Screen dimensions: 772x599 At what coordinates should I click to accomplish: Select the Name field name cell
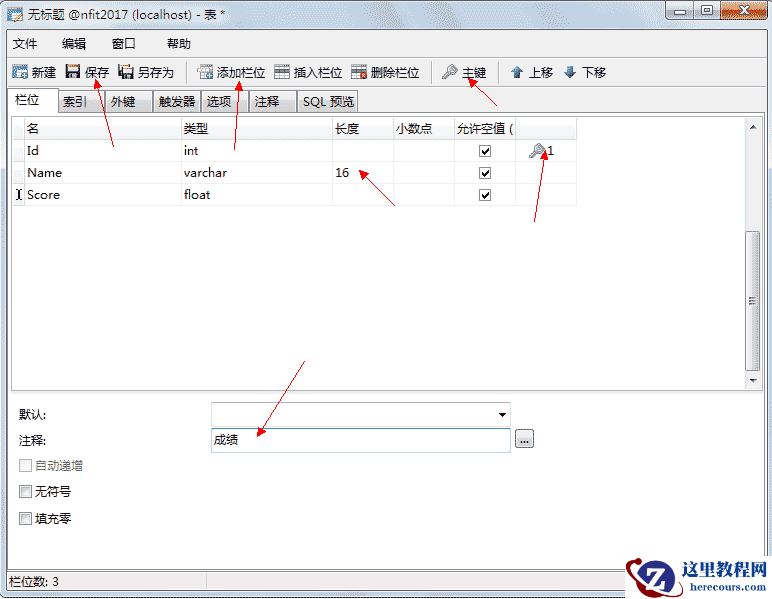[102, 173]
